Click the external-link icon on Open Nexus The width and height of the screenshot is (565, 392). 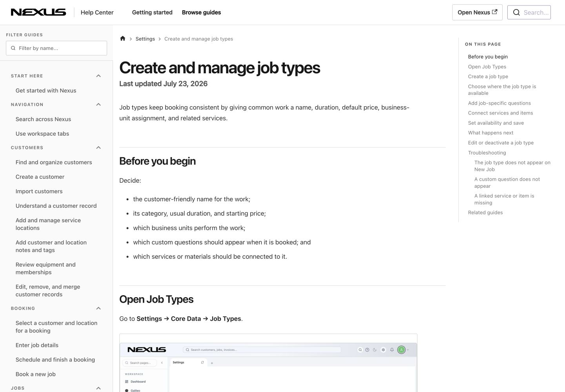click(x=495, y=12)
